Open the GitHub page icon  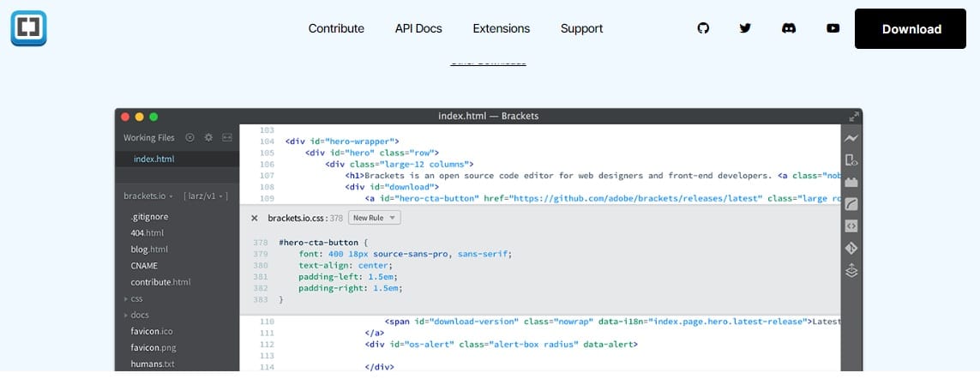[703, 28]
